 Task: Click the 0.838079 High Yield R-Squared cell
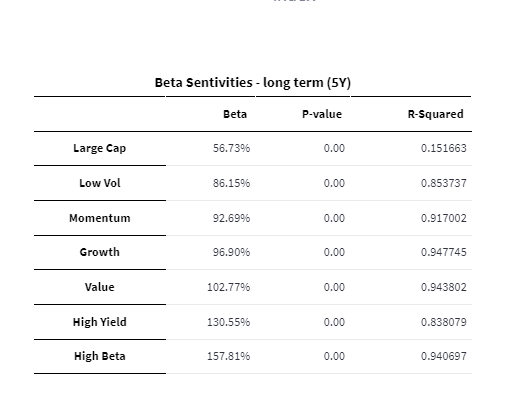(x=444, y=322)
